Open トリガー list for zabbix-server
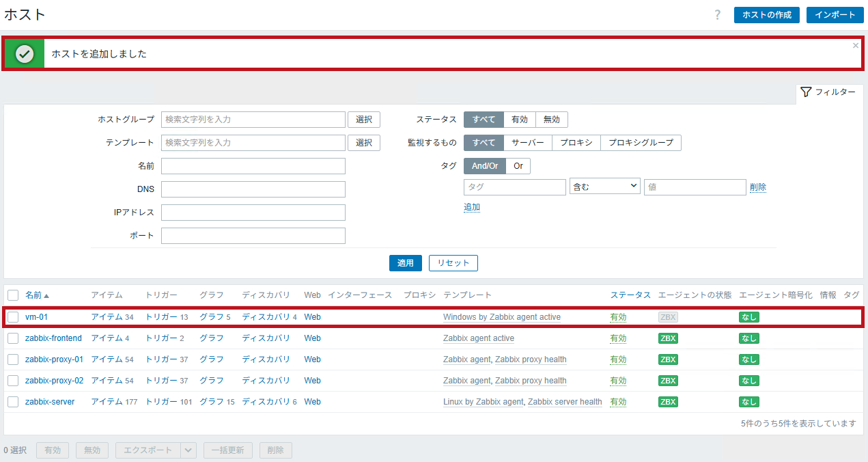Viewport: 868px width, 462px height. (161, 402)
